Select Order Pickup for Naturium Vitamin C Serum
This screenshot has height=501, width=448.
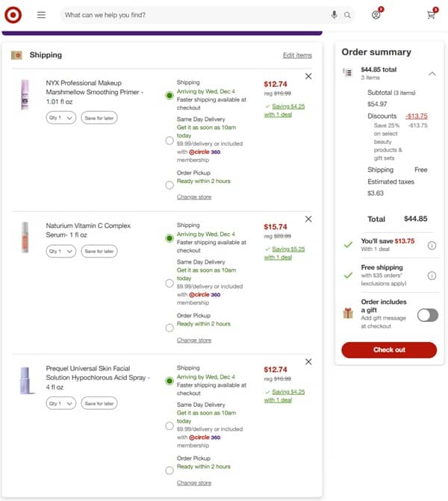tap(169, 327)
